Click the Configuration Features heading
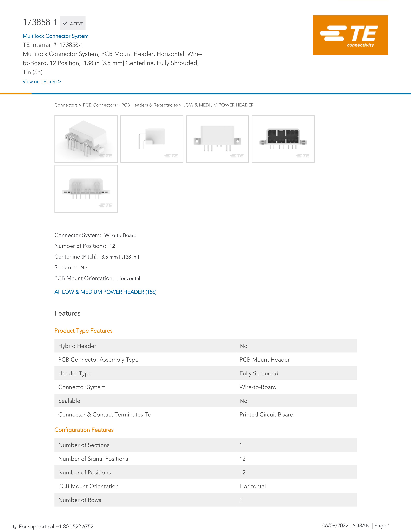Viewport: 411px width, 532px height. (84, 430)
